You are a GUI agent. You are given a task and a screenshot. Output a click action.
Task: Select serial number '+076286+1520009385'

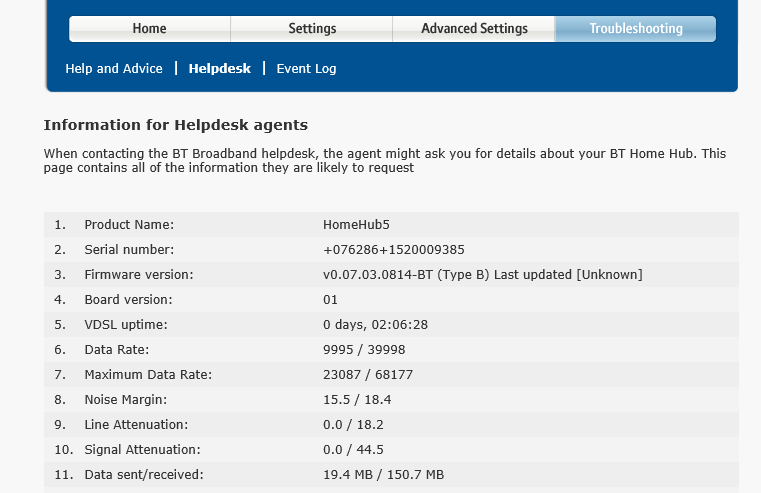(x=394, y=249)
